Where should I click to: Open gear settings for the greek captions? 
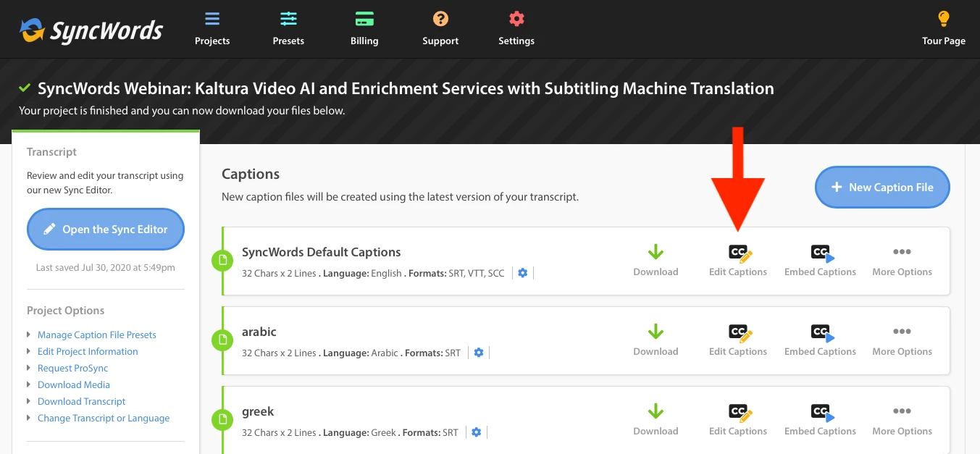click(476, 432)
